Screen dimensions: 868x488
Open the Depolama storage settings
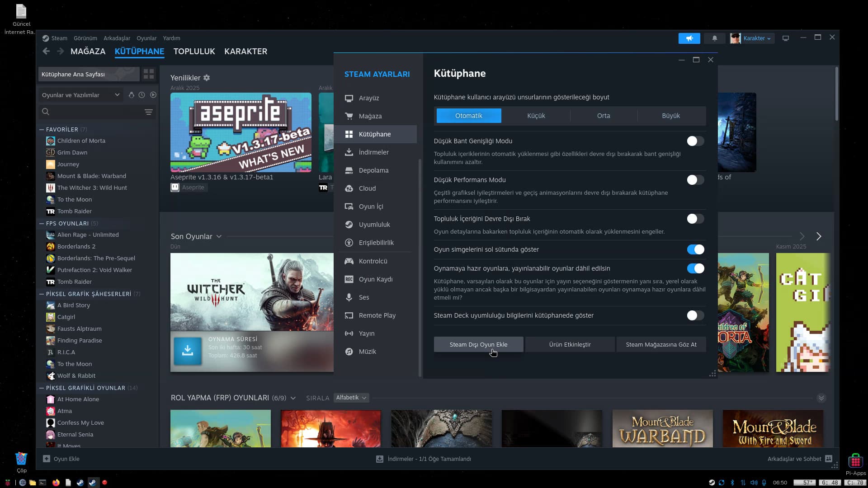373,170
